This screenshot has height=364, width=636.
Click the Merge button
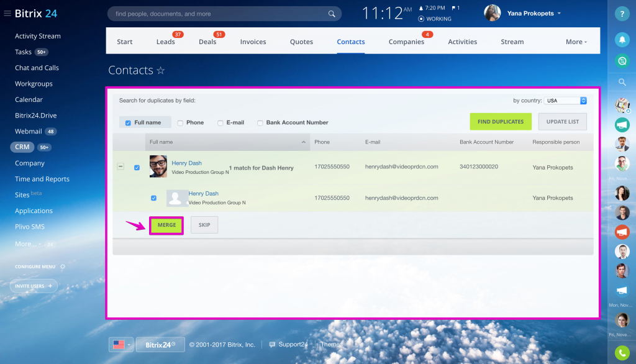(166, 225)
